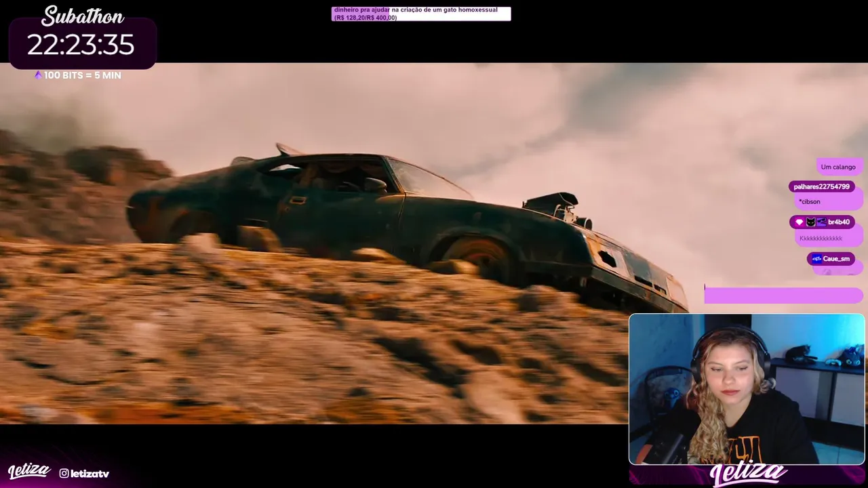The image size is (868, 488).
Task: Click the diamond badge next to br4b40
Action: (x=800, y=222)
